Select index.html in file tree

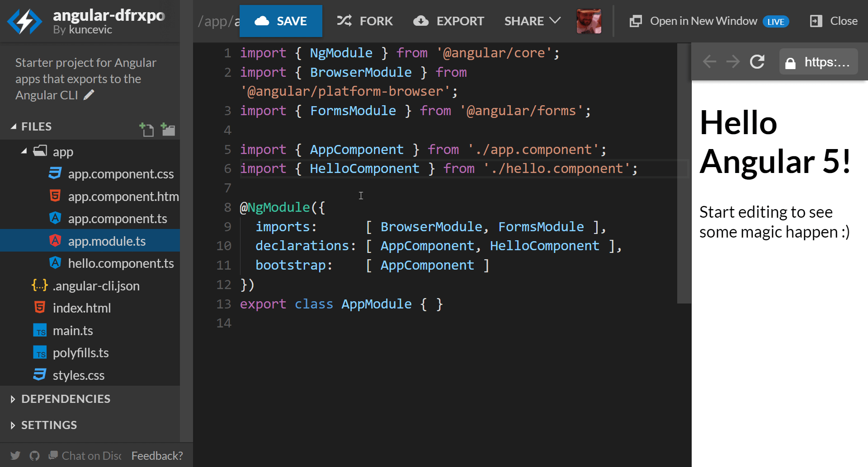click(x=81, y=308)
